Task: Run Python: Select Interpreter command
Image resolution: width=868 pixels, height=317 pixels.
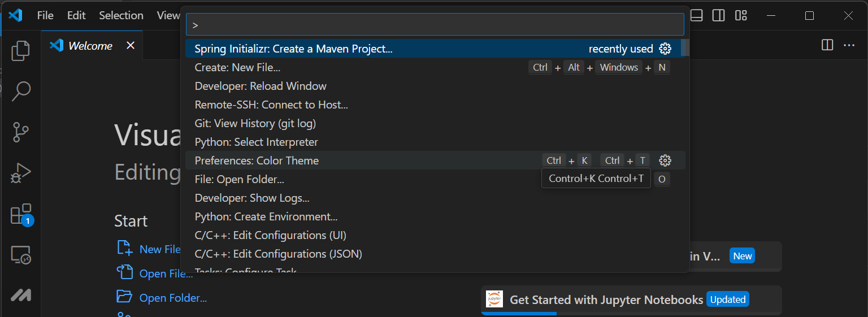Action: tap(435, 142)
